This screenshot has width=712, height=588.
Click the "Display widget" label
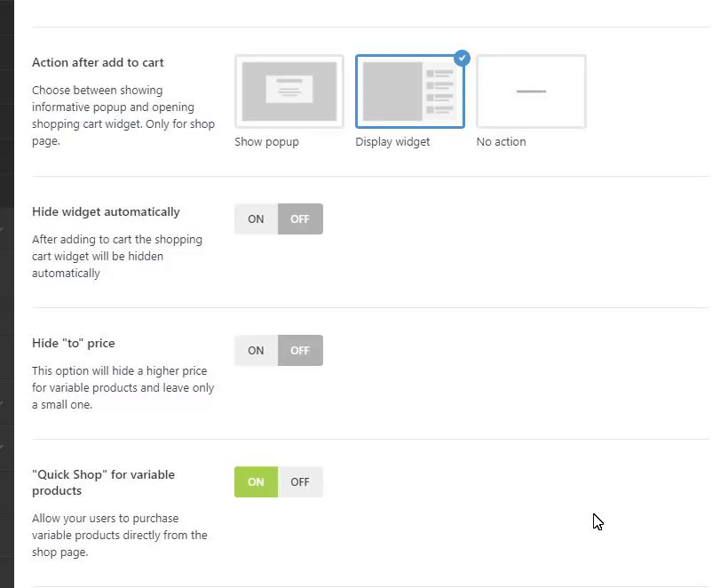[x=392, y=142]
